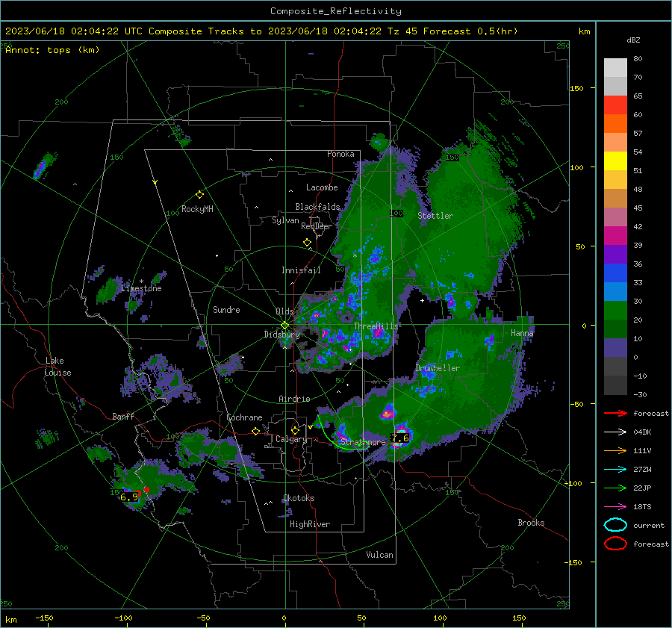The width and height of the screenshot is (672, 628).
Task: Click the cyan current ellipse legend icon
Action: [615, 525]
